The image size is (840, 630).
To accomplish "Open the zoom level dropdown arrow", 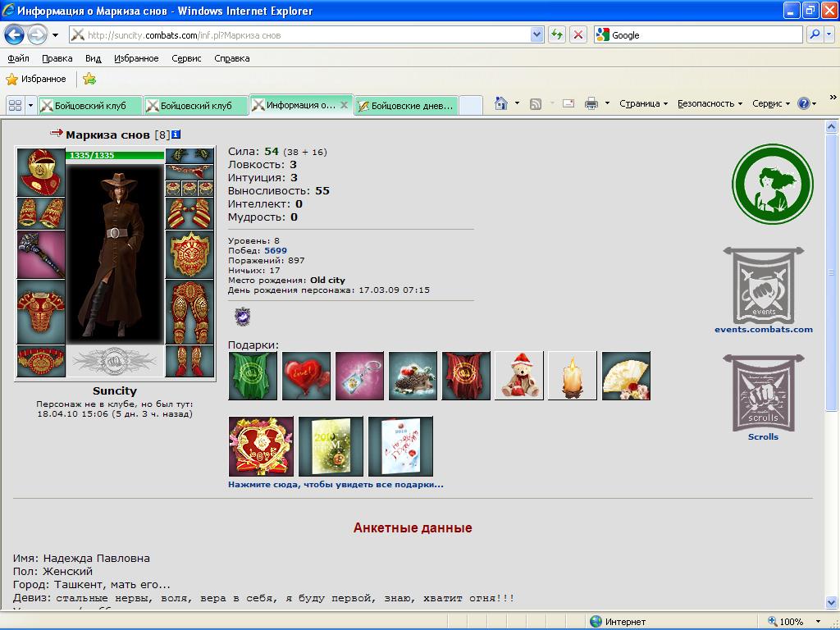I will tap(818, 622).
